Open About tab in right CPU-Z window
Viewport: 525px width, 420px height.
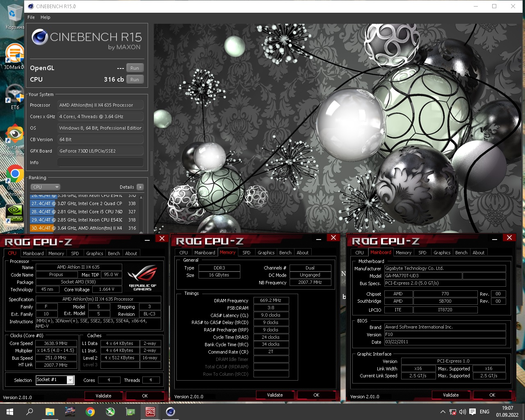point(479,253)
